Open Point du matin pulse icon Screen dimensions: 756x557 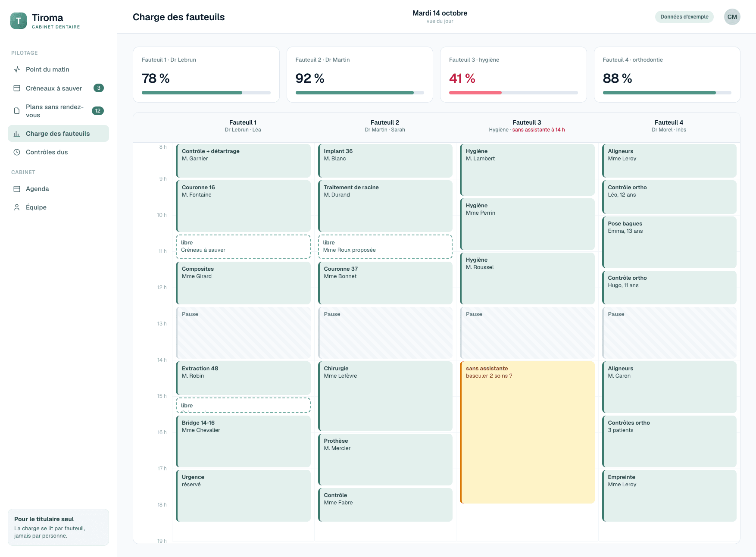[17, 69]
